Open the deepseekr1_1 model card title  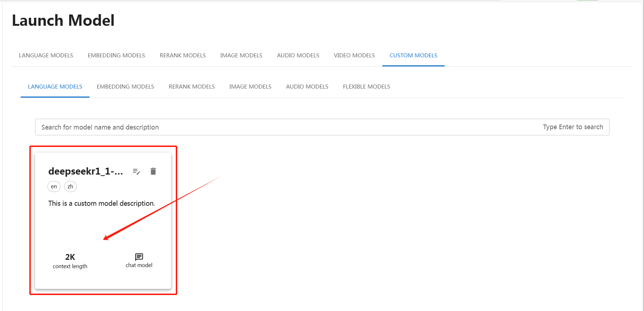(x=86, y=171)
